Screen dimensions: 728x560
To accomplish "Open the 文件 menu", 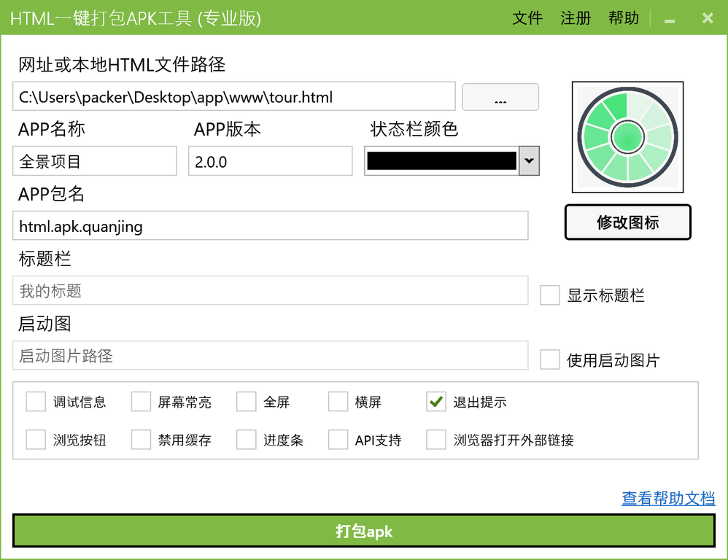I will (527, 17).
